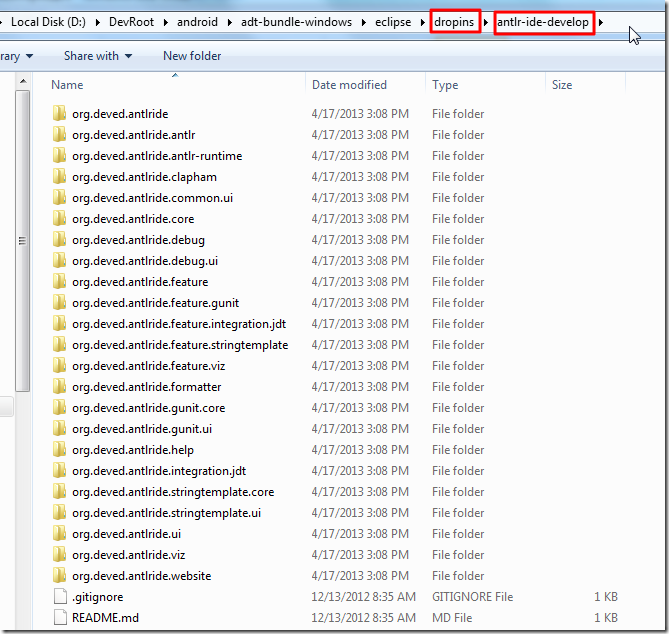Screen dimensions: 669x634
Task: Click the scrollbar up arrow in left pane
Action: pyautogui.click(x=23, y=81)
